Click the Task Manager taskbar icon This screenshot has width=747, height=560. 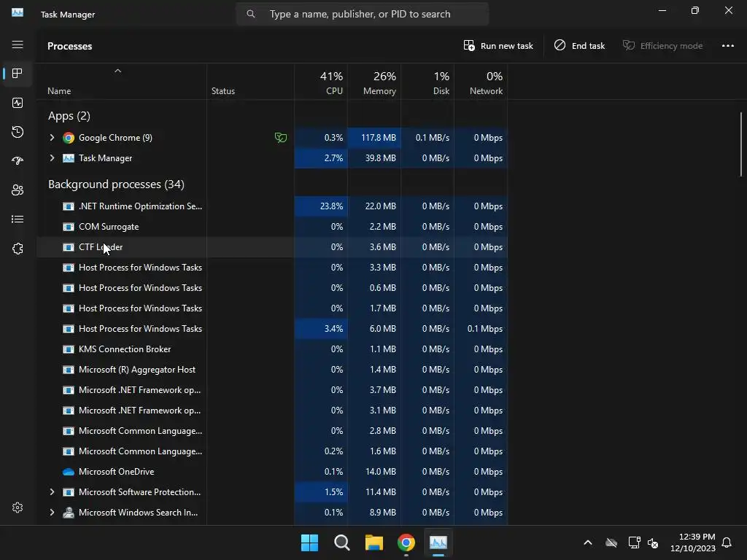[438, 542]
